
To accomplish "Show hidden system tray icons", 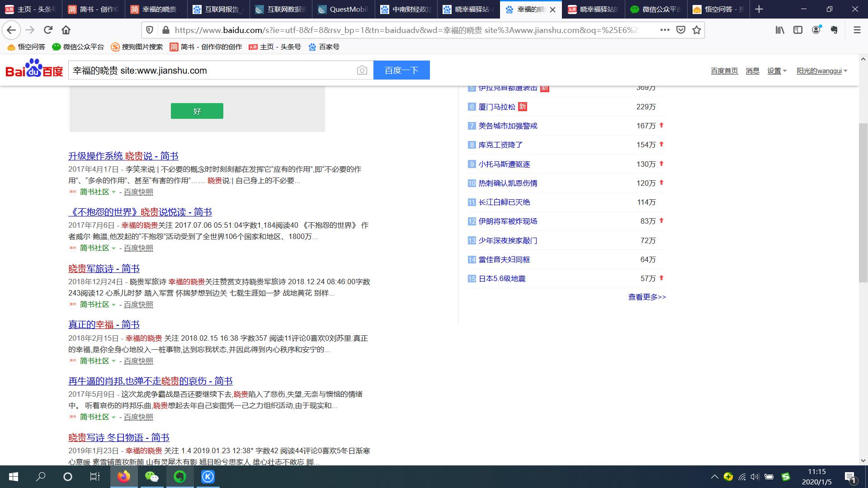I will click(714, 477).
